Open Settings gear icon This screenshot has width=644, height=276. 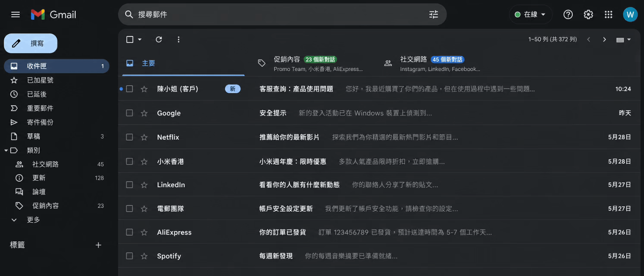tap(588, 15)
